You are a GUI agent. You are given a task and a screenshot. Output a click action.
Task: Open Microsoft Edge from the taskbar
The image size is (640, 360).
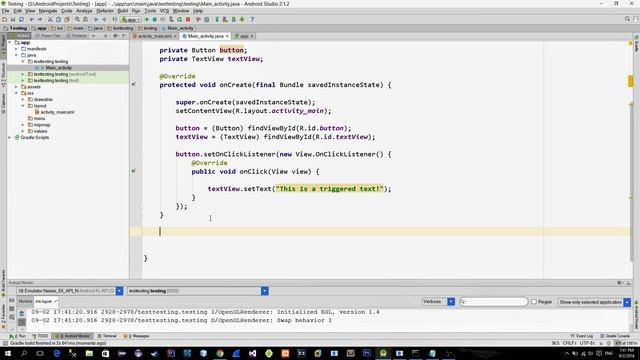[x=57, y=353]
